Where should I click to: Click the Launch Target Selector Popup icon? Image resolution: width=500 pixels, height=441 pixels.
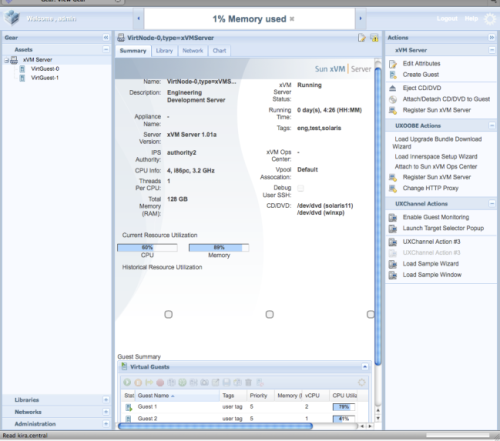pyautogui.click(x=393, y=229)
